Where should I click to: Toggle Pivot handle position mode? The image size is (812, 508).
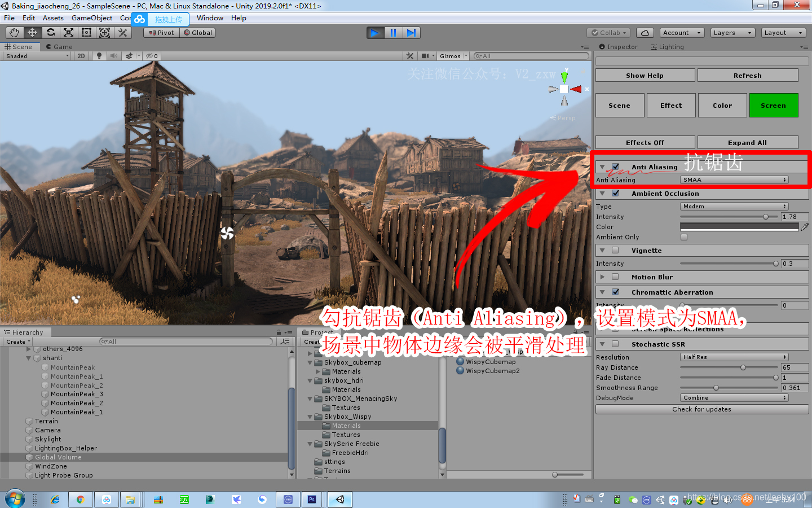[x=162, y=33]
